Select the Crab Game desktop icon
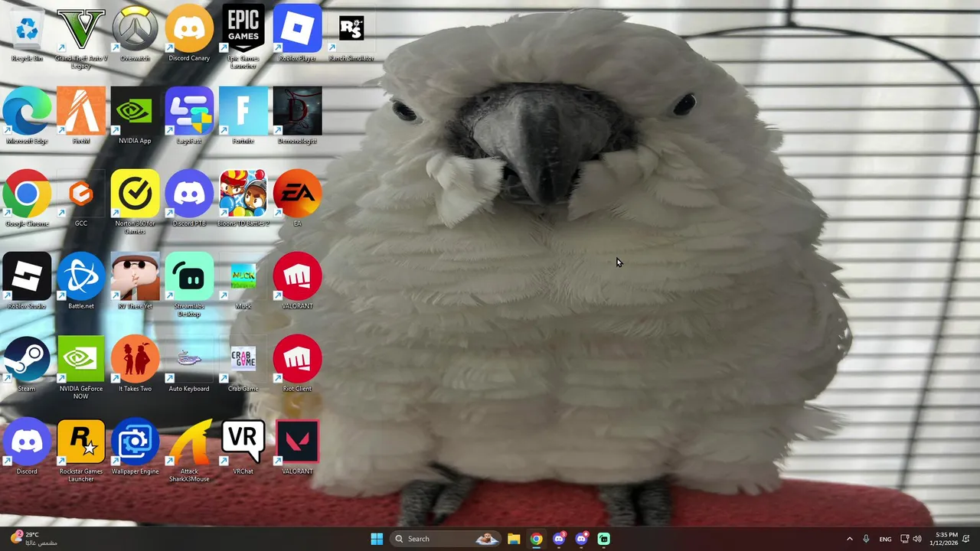The image size is (980, 551). [x=243, y=365]
